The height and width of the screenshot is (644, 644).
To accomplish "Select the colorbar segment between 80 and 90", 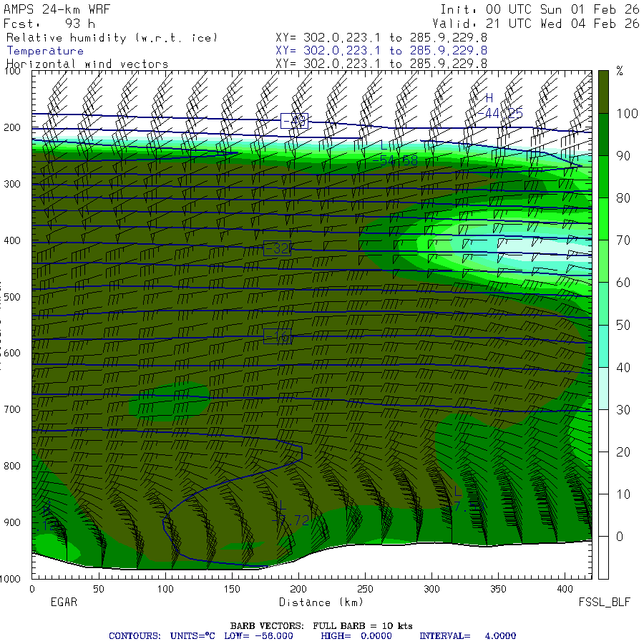I will 603,177.
